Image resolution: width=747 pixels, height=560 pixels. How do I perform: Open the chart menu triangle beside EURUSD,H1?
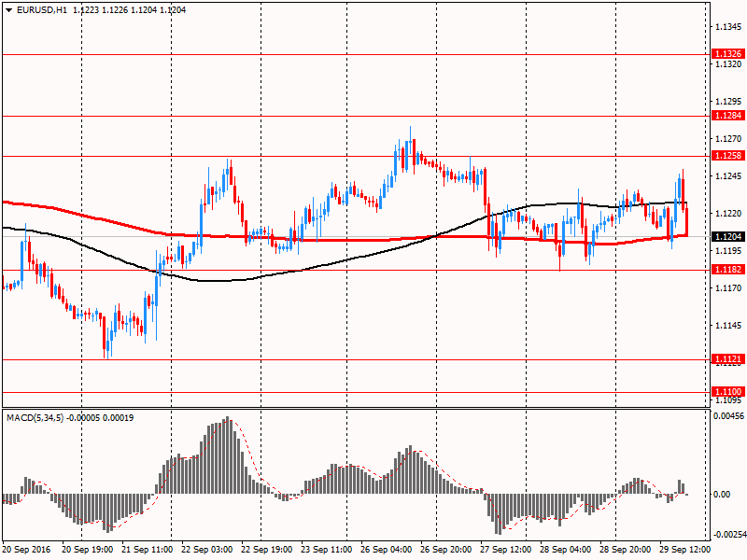(8, 10)
